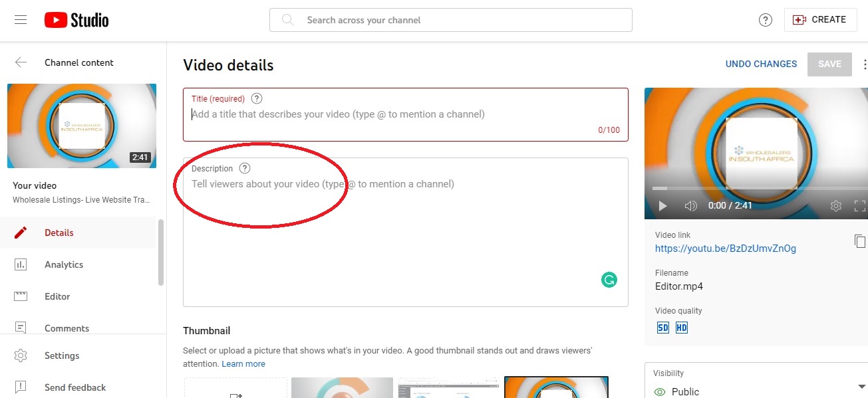Image resolution: width=868 pixels, height=398 pixels.
Task: Open the help question mark icon
Action: pyautogui.click(x=766, y=20)
